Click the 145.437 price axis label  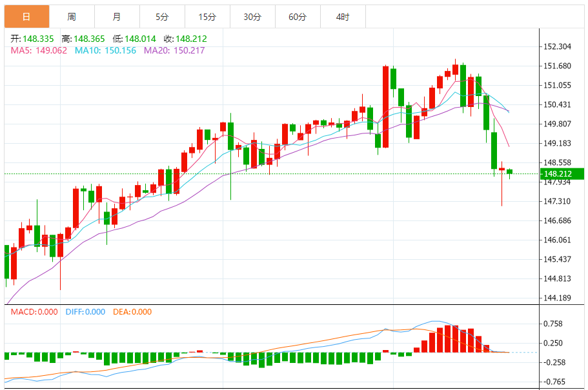[557, 259]
